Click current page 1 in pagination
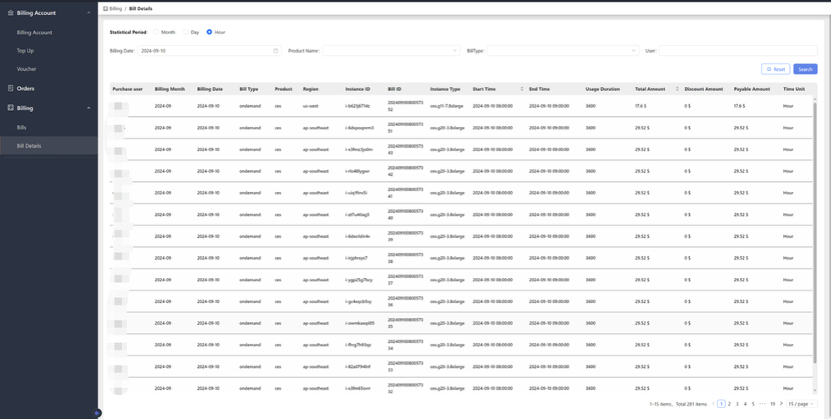 [x=721, y=404]
